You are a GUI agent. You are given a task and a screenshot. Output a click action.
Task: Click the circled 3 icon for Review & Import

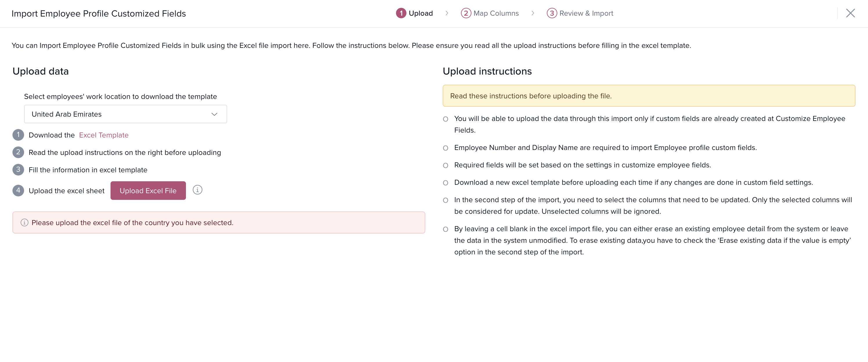(551, 13)
